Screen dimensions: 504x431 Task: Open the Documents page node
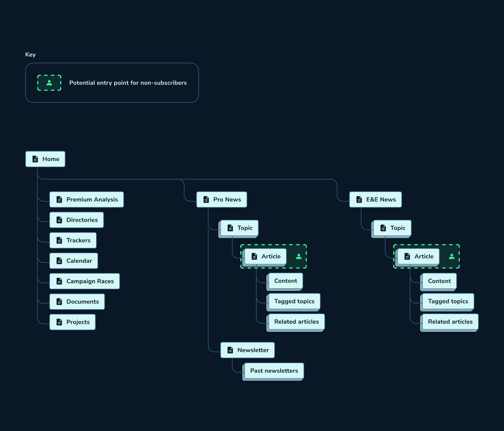click(77, 302)
